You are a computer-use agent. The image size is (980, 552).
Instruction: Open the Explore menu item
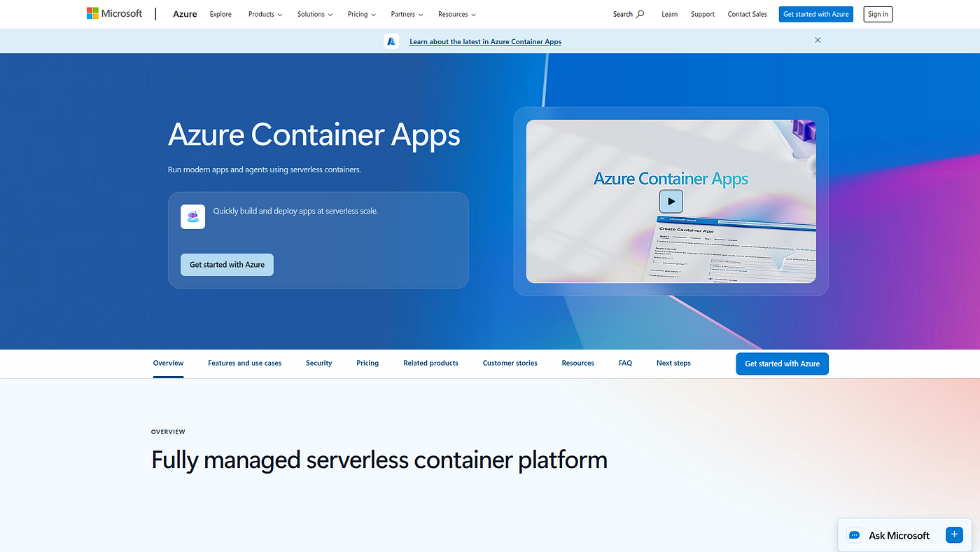(x=220, y=14)
